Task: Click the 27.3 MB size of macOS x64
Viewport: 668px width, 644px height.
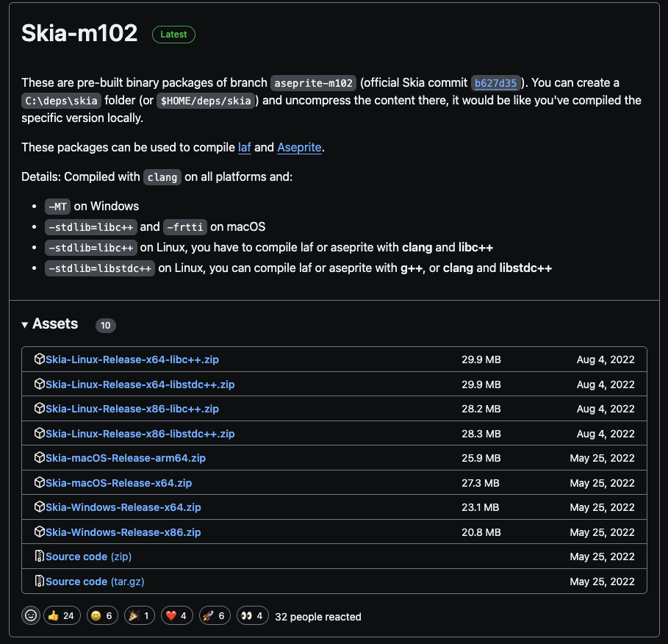Action: pyautogui.click(x=481, y=483)
